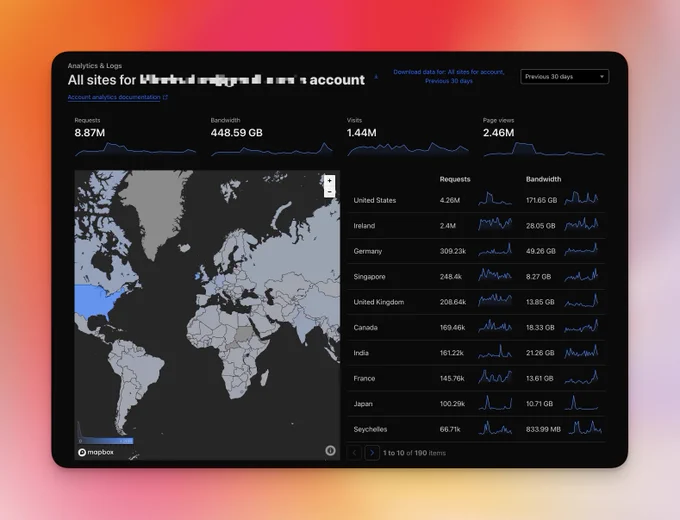Click external link icon beside documentation

(165, 98)
